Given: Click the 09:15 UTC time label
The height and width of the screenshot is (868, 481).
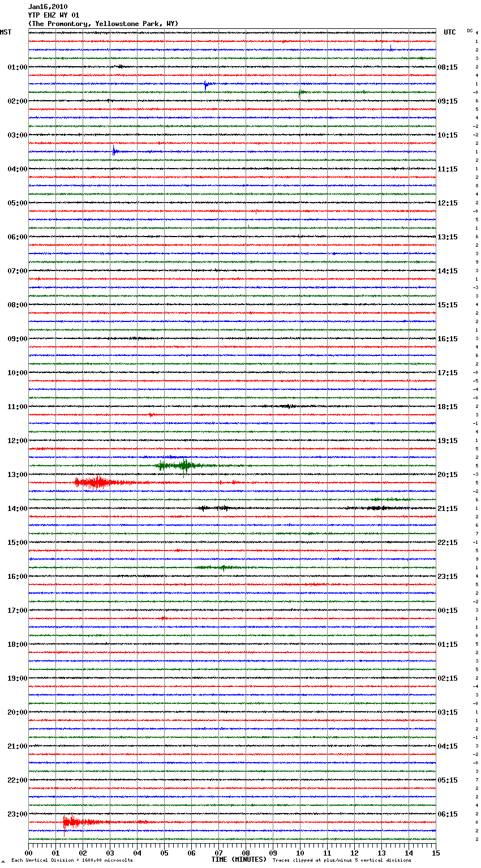Looking at the screenshot, I should click(448, 101).
